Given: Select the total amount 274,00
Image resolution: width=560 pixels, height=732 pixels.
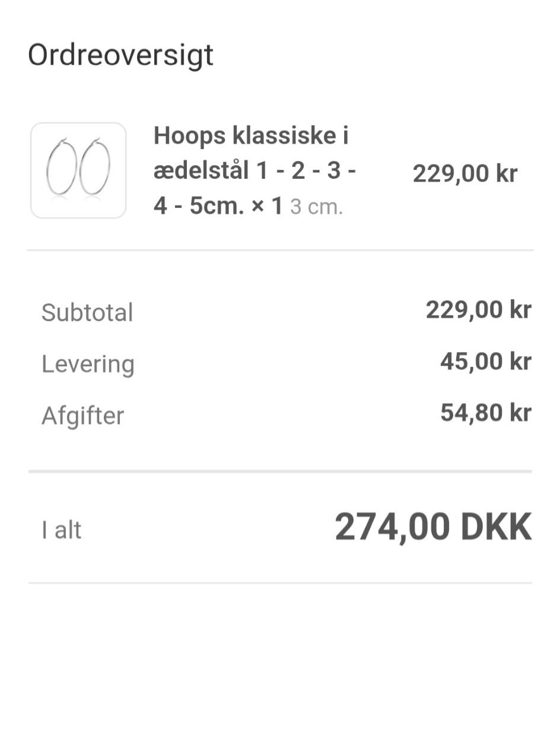Looking at the screenshot, I should pyautogui.click(x=393, y=527).
